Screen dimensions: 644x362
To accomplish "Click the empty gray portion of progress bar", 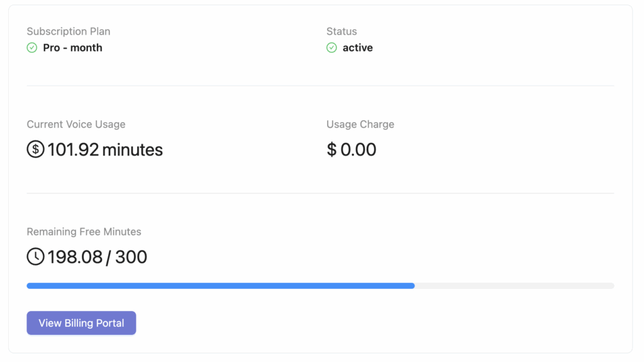I will click(x=514, y=285).
